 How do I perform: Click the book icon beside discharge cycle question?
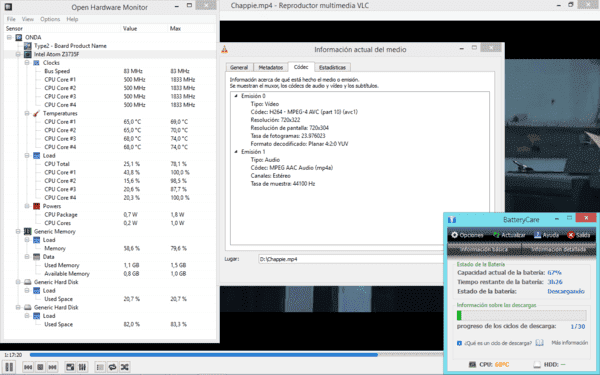tap(539, 343)
